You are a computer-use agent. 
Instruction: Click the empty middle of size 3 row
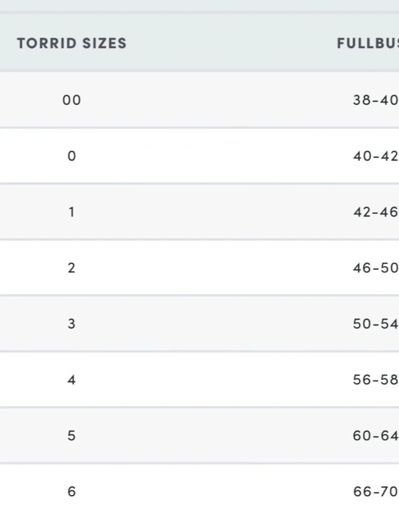click(211, 323)
